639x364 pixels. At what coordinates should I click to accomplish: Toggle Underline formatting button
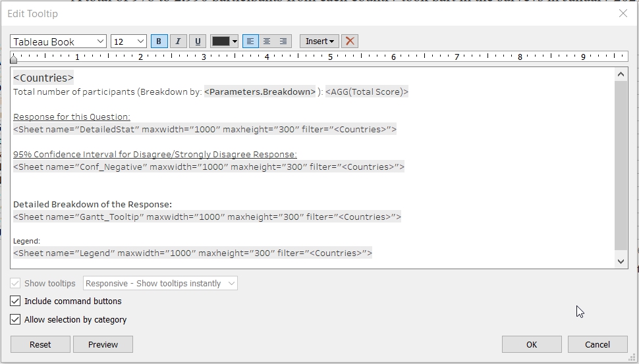(198, 41)
